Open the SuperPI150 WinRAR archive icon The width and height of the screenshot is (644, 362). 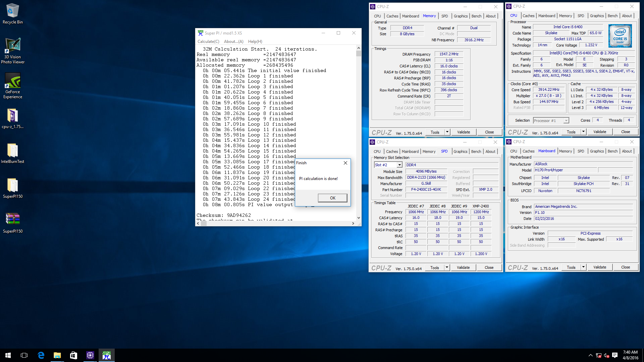pyautogui.click(x=13, y=223)
